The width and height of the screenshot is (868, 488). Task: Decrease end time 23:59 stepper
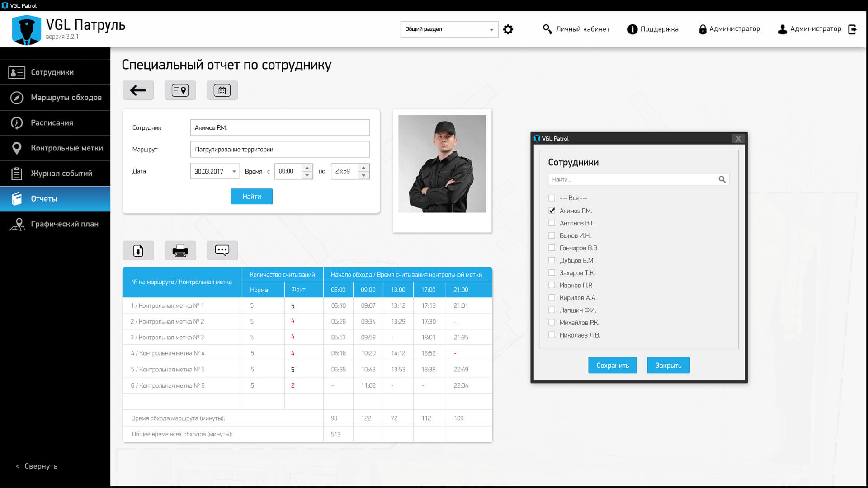click(363, 175)
